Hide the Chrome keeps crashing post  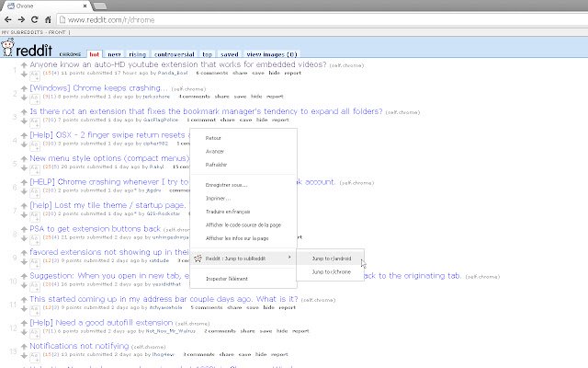[x=256, y=97]
